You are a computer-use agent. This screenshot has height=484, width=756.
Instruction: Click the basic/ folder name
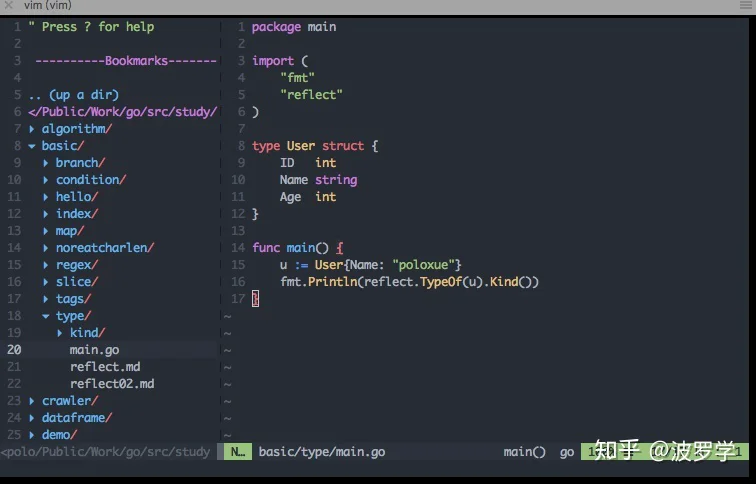pos(63,146)
